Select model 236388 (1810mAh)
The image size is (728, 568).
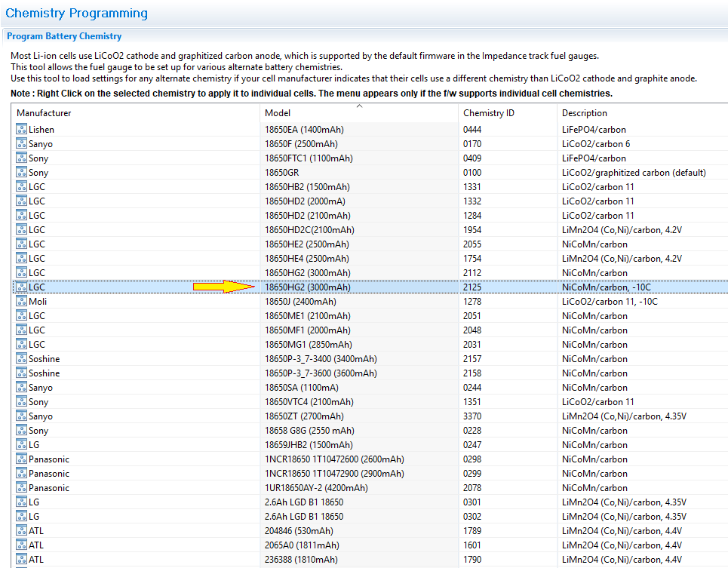pyautogui.click(x=301, y=560)
